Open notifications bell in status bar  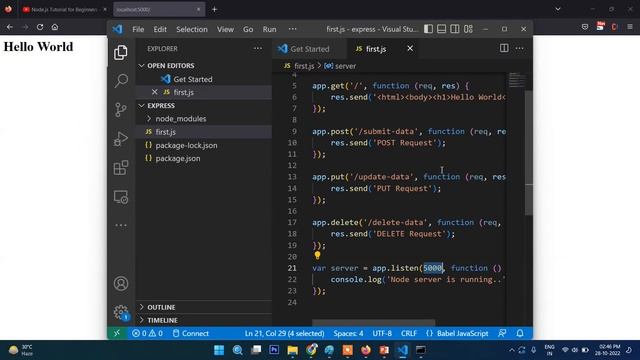click(x=520, y=333)
